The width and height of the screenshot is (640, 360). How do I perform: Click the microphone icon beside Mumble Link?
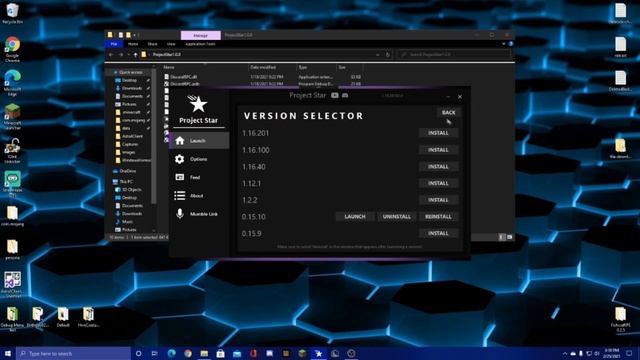[x=180, y=213]
